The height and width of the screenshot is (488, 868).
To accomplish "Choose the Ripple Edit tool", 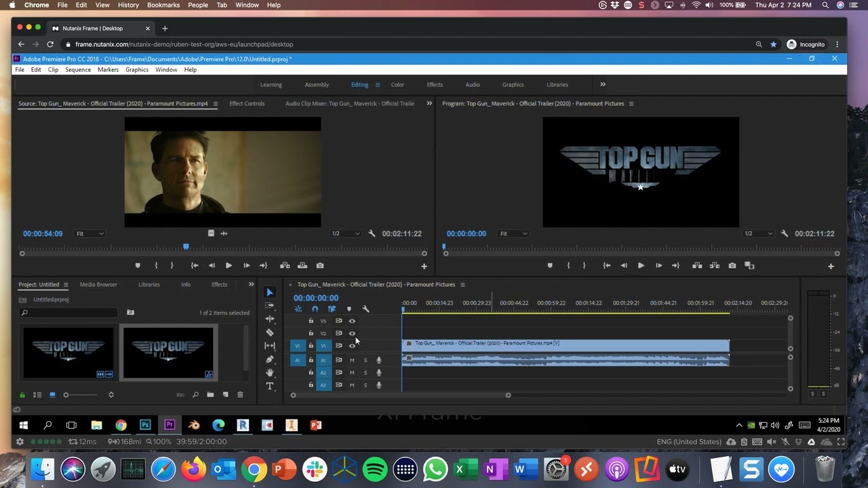I will coord(270,319).
